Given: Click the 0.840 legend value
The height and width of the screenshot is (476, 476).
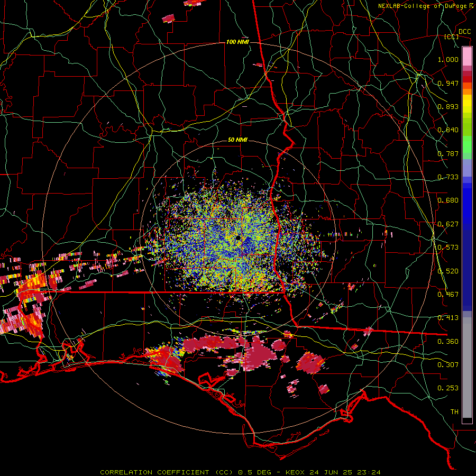Looking at the screenshot, I should pos(448,130).
